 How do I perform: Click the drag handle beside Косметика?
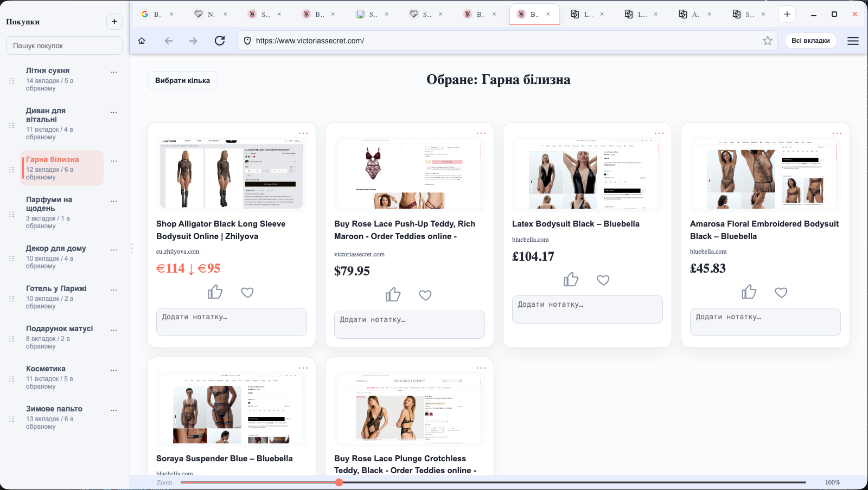(11, 379)
